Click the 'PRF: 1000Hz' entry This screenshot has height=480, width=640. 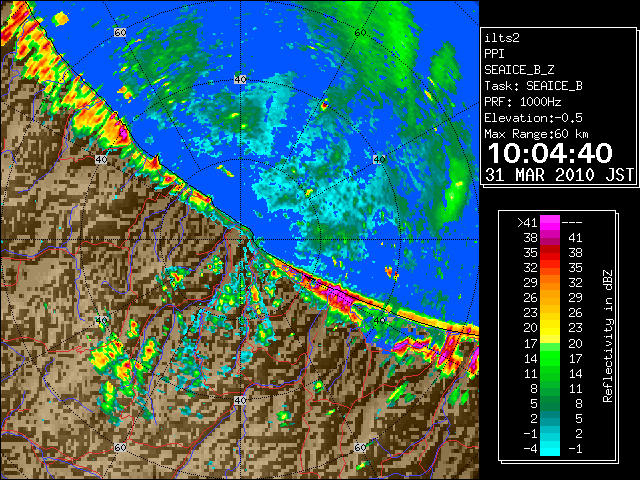coord(522,102)
